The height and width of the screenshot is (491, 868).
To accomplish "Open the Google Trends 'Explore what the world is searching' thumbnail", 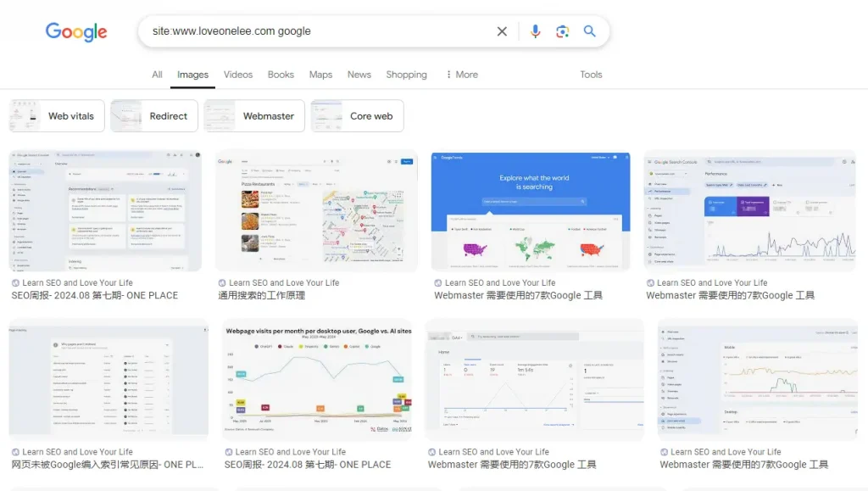I will point(531,210).
